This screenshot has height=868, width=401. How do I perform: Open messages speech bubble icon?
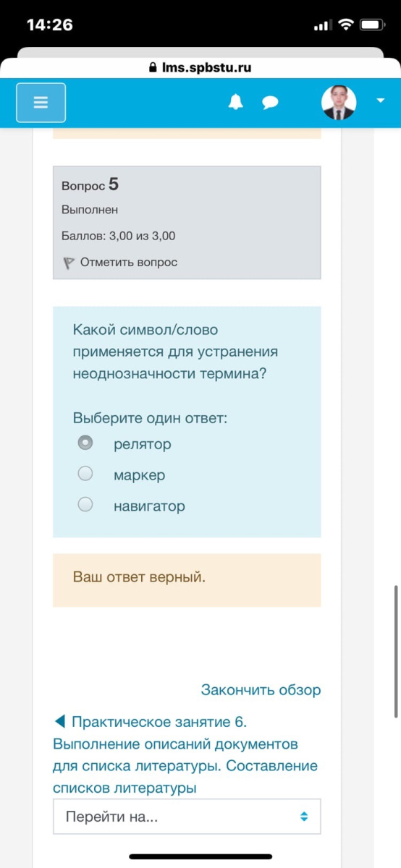(270, 103)
